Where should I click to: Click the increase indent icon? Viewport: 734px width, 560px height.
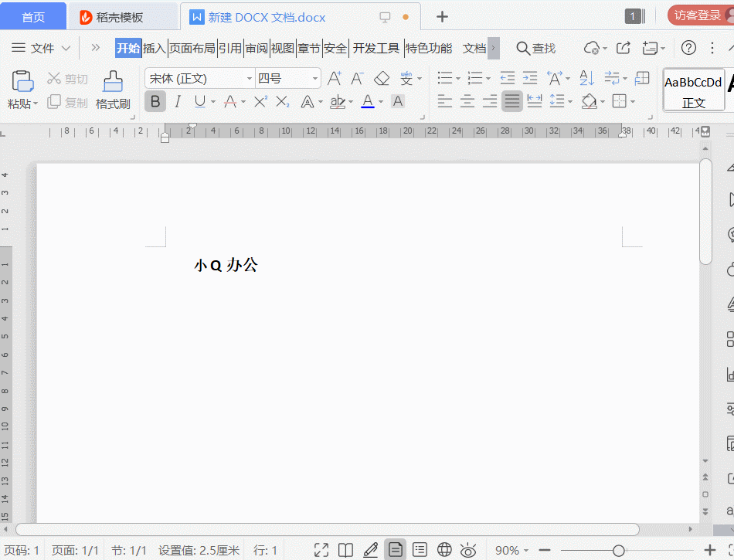pos(530,78)
